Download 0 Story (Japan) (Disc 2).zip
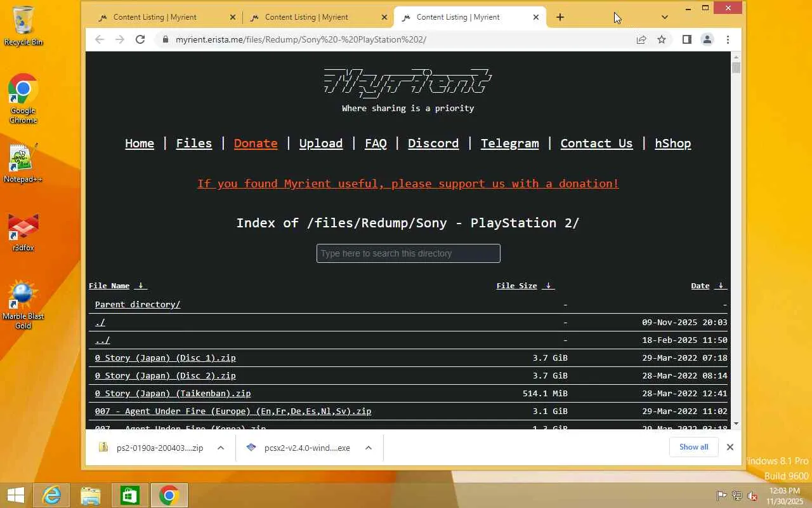Viewport: 812px width, 508px height. coord(166,375)
